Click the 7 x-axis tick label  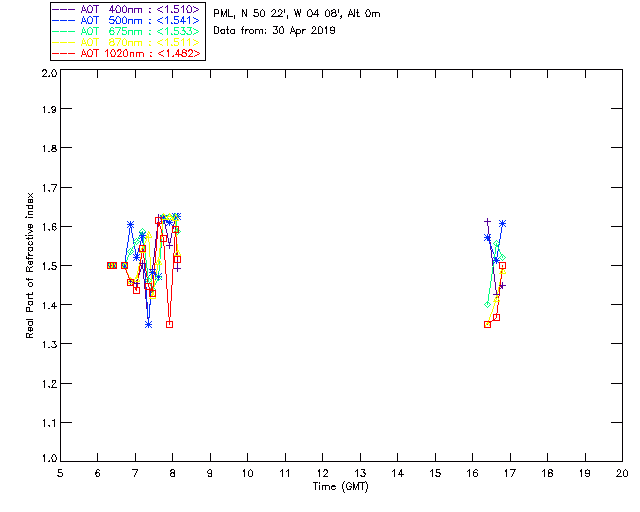tap(135, 473)
